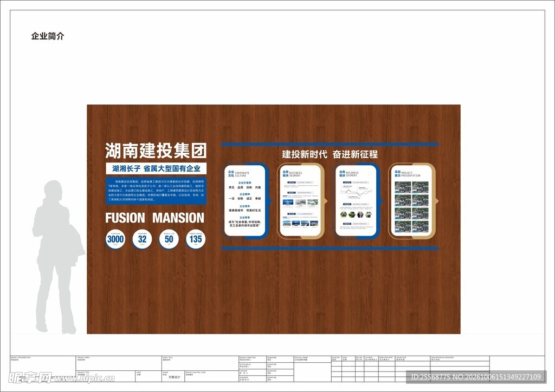Click the 建美丽城市 筑美好生活 mission line
The height and width of the screenshot is (392, 555).
(x=244, y=210)
